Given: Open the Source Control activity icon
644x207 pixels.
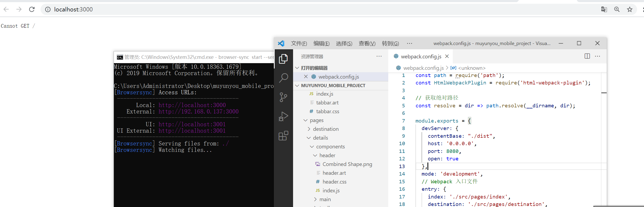Looking at the screenshot, I should pos(283,97).
